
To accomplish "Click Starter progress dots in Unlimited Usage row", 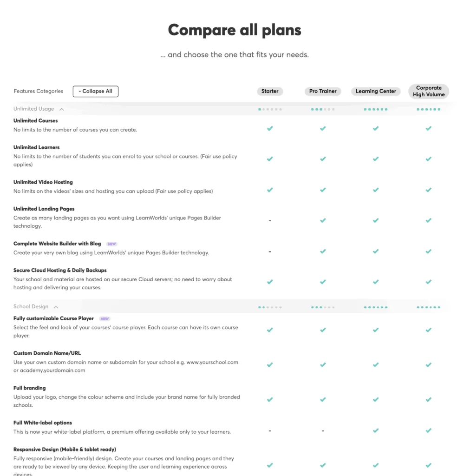I will point(270,109).
